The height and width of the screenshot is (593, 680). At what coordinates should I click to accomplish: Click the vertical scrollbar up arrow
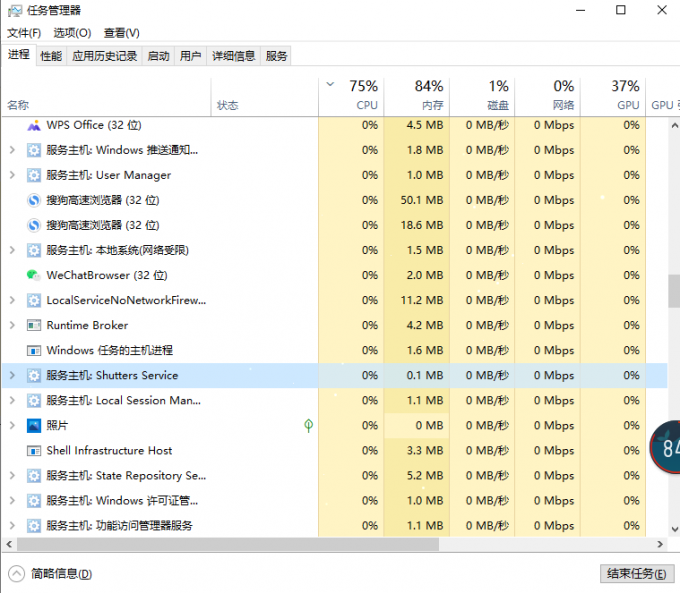pos(674,126)
